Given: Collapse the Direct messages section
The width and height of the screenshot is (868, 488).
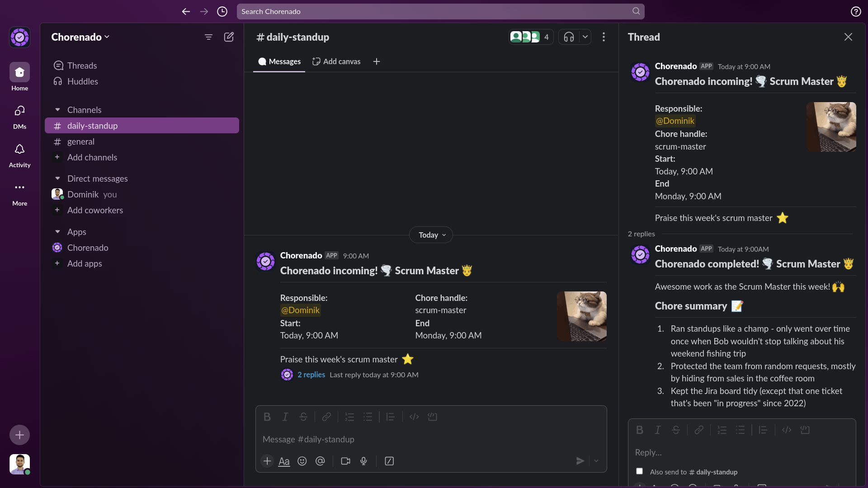Looking at the screenshot, I should pyautogui.click(x=57, y=178).
